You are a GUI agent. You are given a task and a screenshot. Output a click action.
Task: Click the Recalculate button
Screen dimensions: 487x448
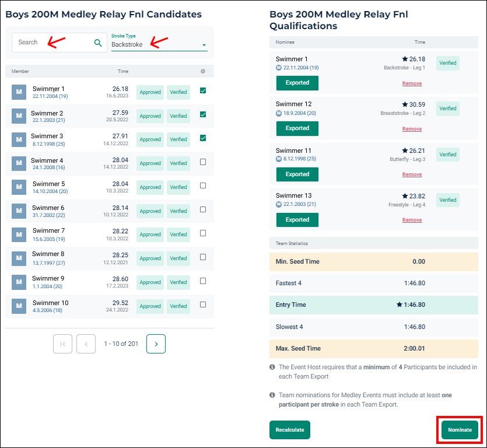coord(290,429)
